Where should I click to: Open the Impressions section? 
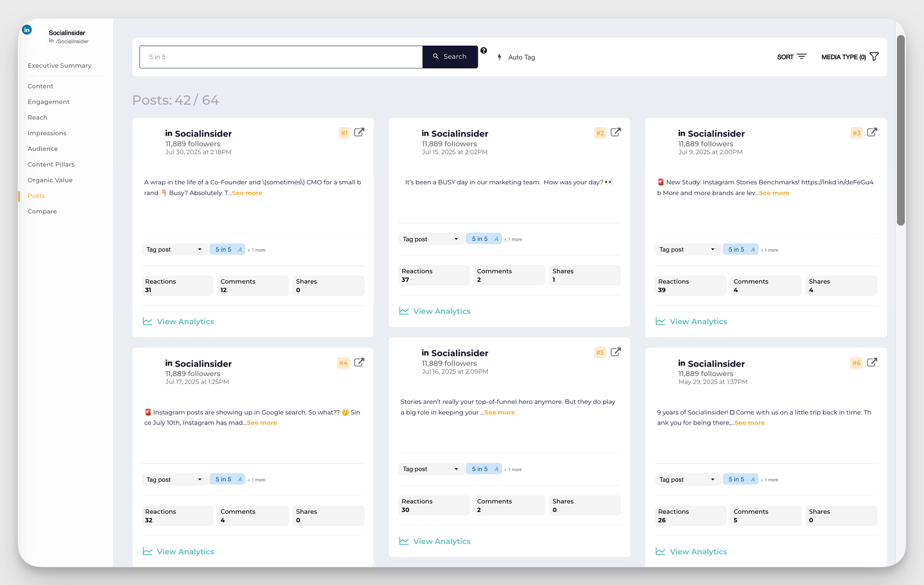coord(47,133)
